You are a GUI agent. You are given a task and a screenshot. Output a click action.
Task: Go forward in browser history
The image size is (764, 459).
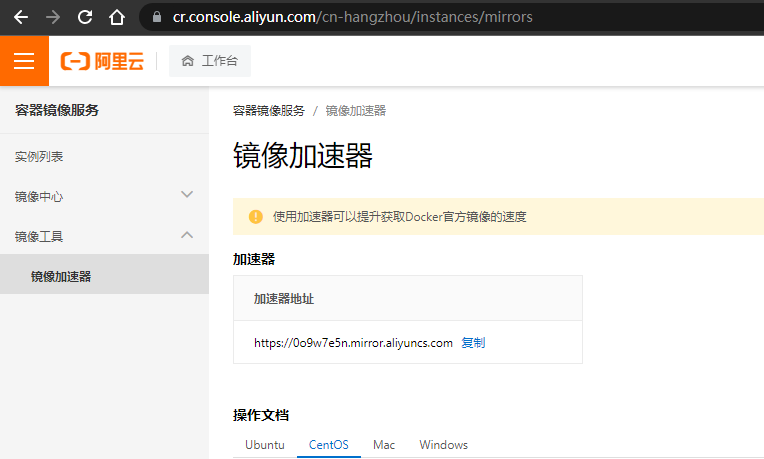point(53,18)
